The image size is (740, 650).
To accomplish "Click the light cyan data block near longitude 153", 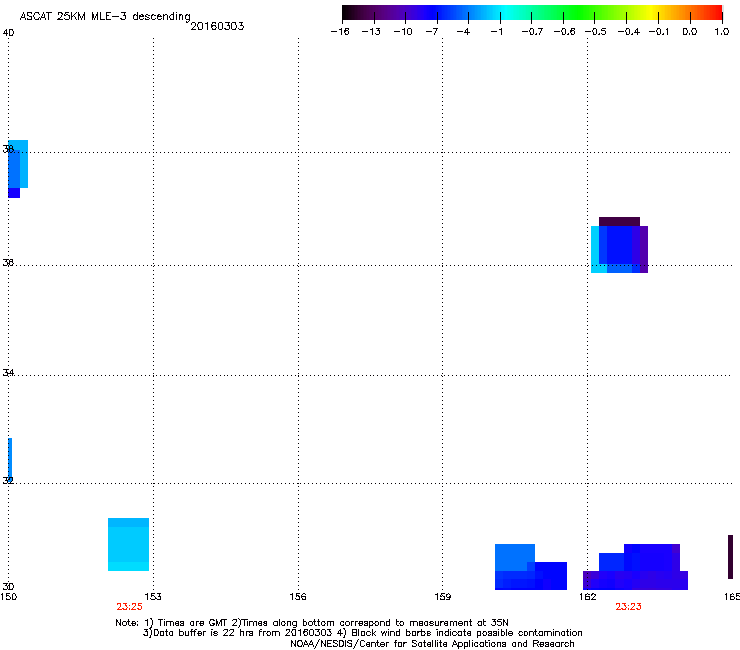I will click(128, 544).
